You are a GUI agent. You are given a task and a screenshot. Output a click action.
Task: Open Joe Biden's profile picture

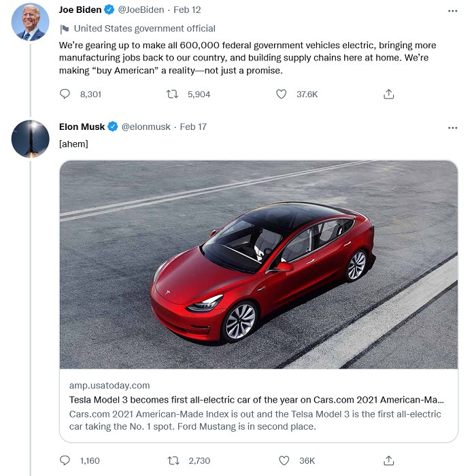(x=30, y=22)
